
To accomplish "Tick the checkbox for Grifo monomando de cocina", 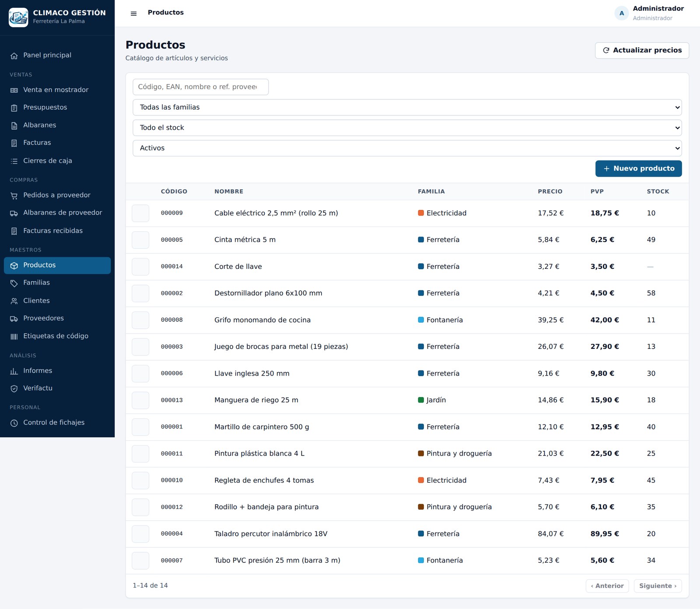I will click(140, 320).
